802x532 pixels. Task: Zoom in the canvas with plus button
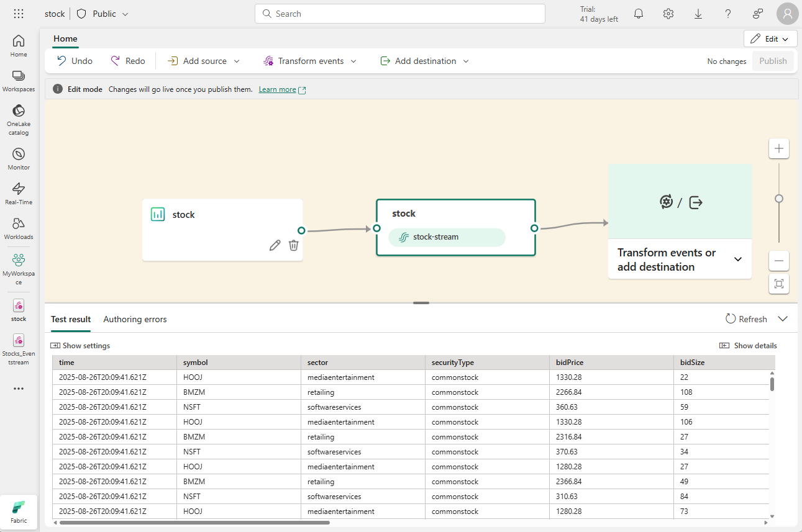click(778, 149)
